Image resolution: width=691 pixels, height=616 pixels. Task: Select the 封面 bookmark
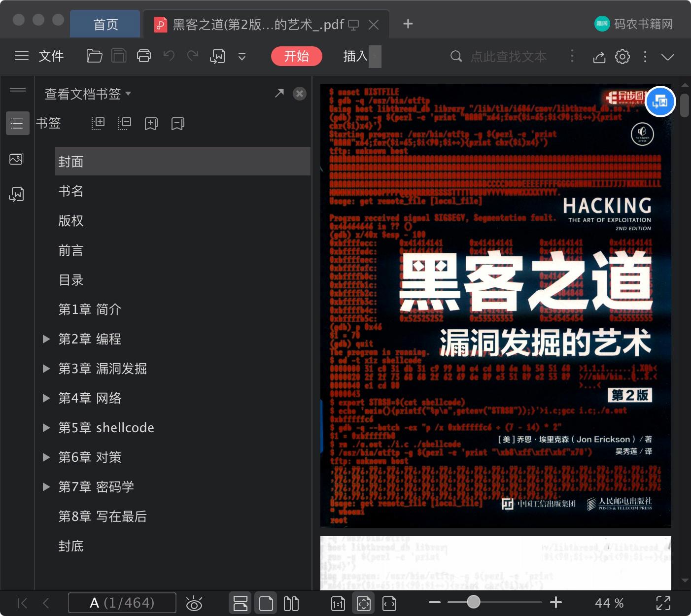(183, 161)
